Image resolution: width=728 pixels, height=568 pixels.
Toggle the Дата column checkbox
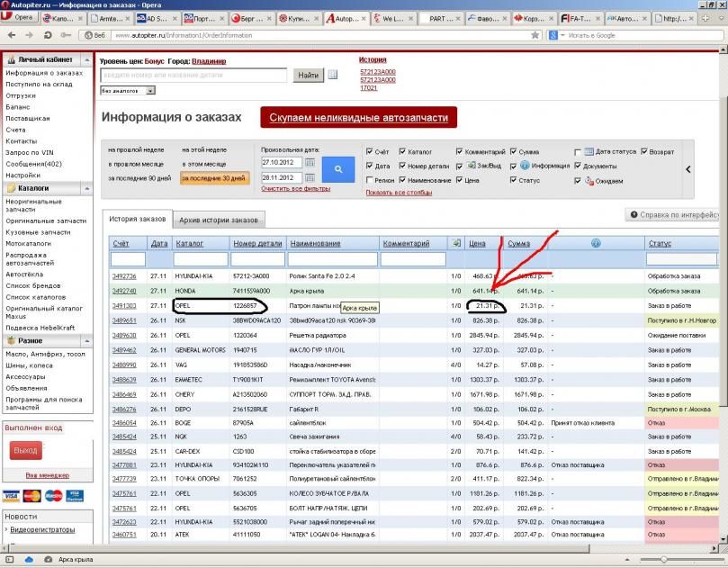pyautogui.click(x=370, y=166)
